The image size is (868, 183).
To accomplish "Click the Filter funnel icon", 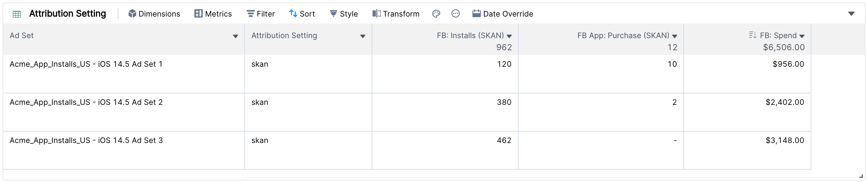I will coord(250,13).
